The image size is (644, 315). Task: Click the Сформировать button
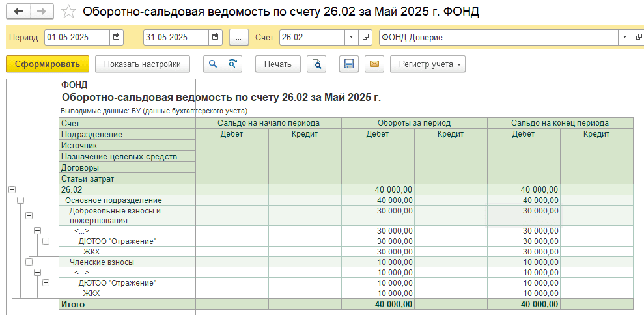47,64
